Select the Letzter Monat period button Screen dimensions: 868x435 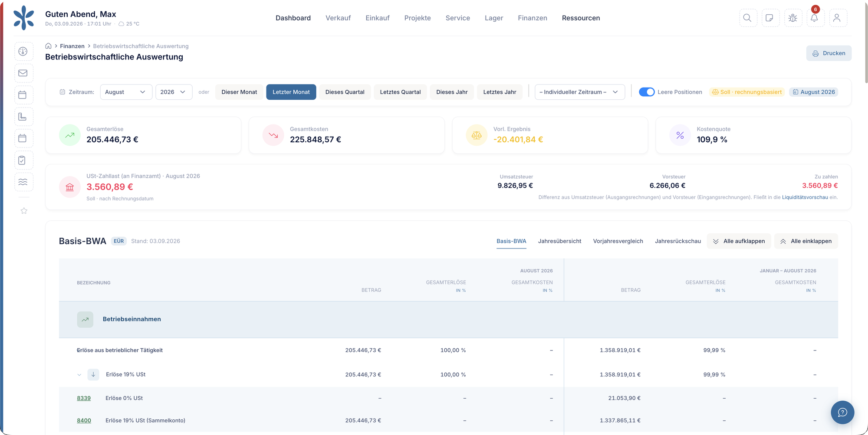point(291,92)
